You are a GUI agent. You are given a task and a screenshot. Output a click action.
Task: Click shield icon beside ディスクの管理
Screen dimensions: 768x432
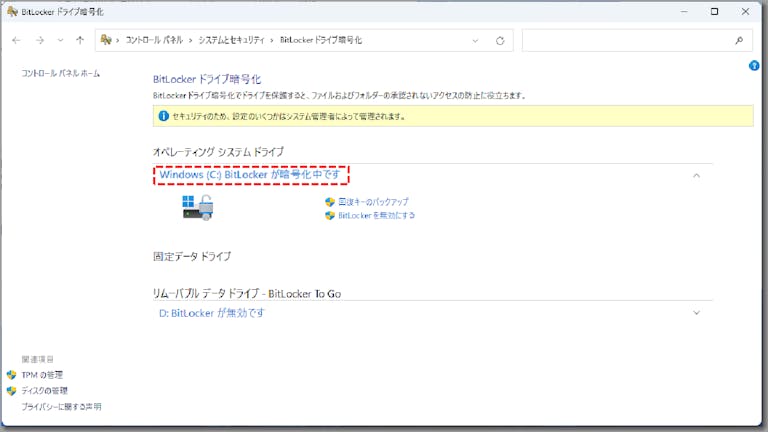click(12, 391)
